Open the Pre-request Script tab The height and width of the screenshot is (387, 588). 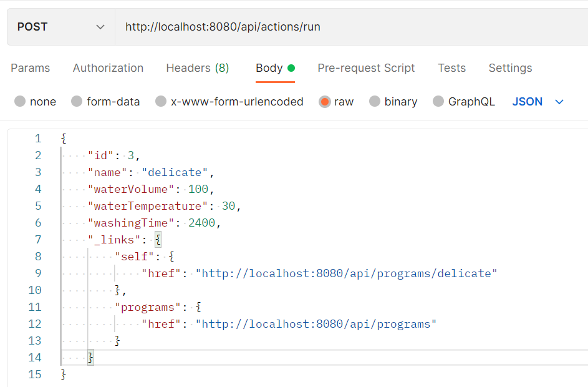pyautogui.click(x=366, y=67)
